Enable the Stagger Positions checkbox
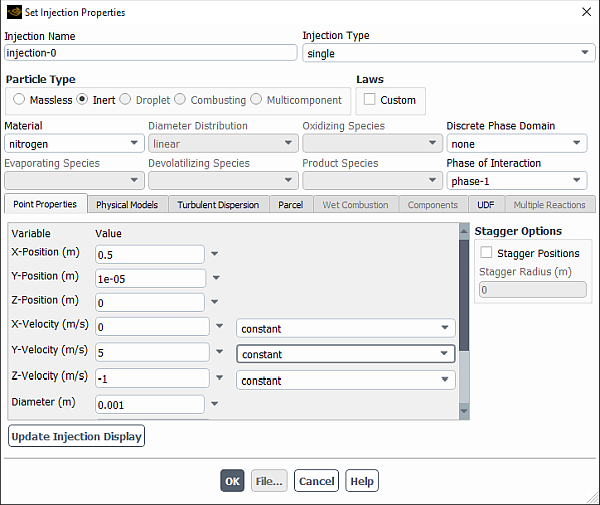This screenshot has width=600, height=505. (x=487, y=253)
